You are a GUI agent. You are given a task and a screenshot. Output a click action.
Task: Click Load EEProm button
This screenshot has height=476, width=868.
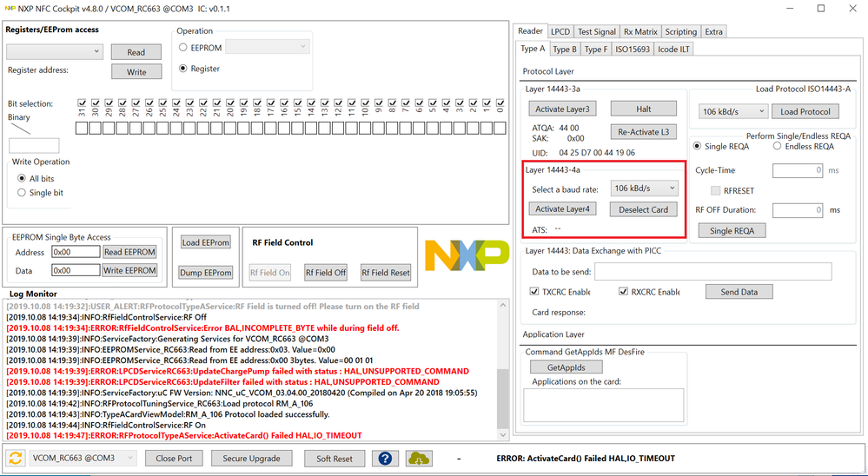[x=205, y=242]
